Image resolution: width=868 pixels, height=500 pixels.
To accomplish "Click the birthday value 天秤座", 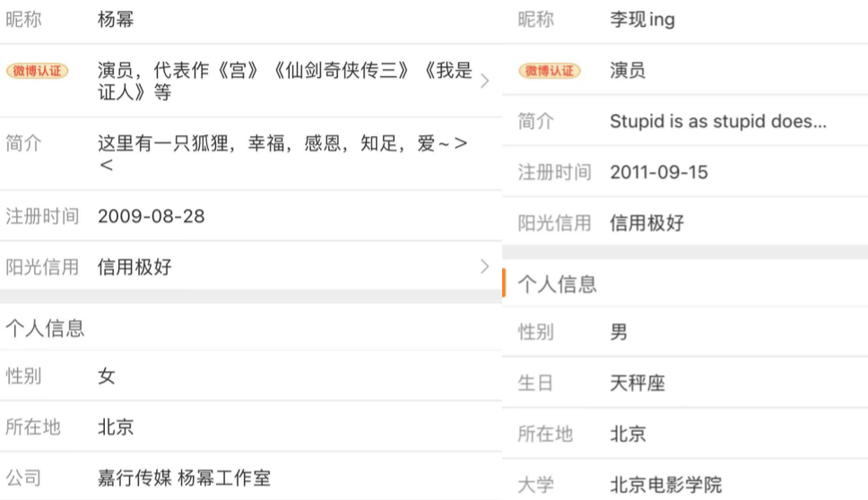I will 638,383.
